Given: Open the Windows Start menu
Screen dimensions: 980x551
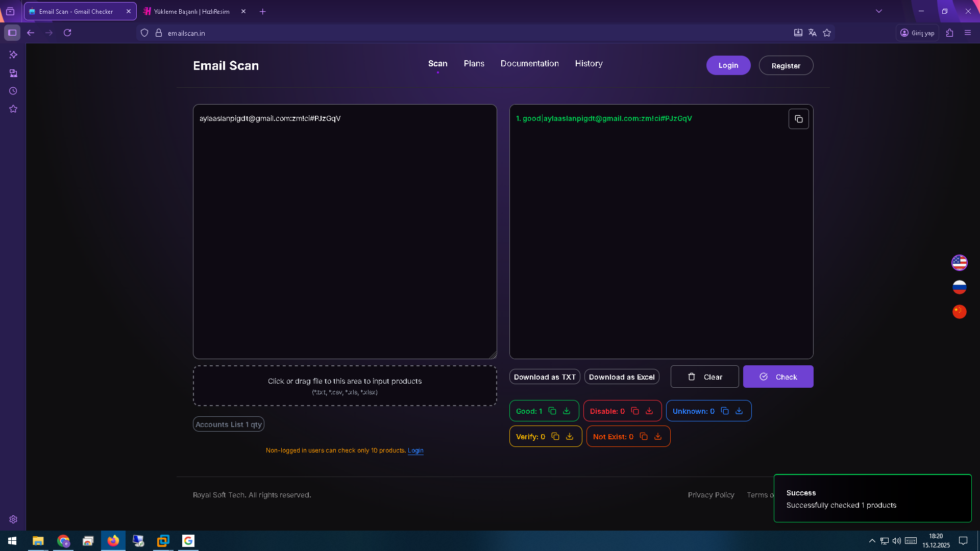Looking at the screenshot, I should (x=12, y=541).
